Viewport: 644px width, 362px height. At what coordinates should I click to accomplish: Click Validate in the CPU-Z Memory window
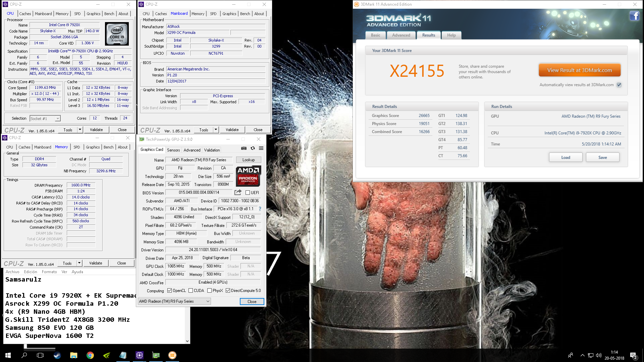click(x=96, y=263)
